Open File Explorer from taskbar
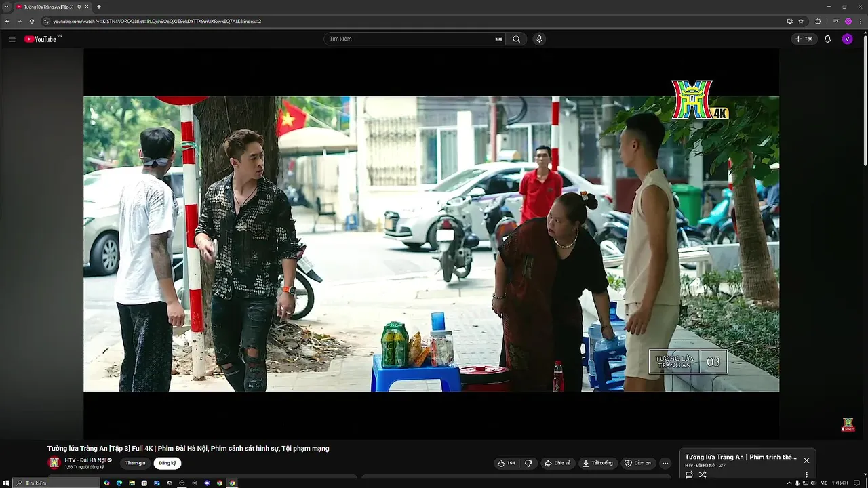The image size is (868, 488). point(132,483)
